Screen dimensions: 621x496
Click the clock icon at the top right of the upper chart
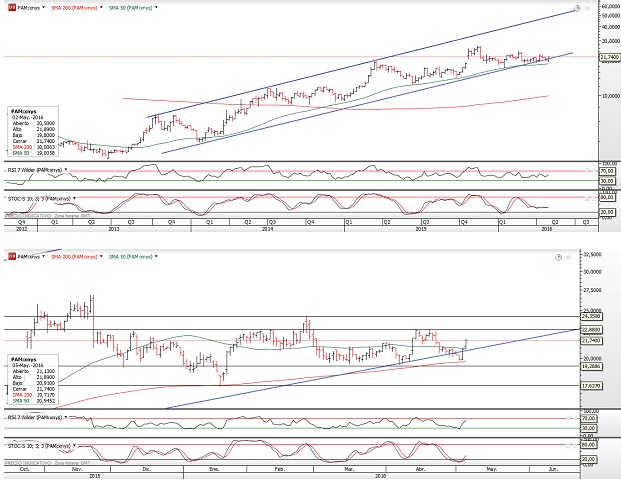click(x=577, y=8)
